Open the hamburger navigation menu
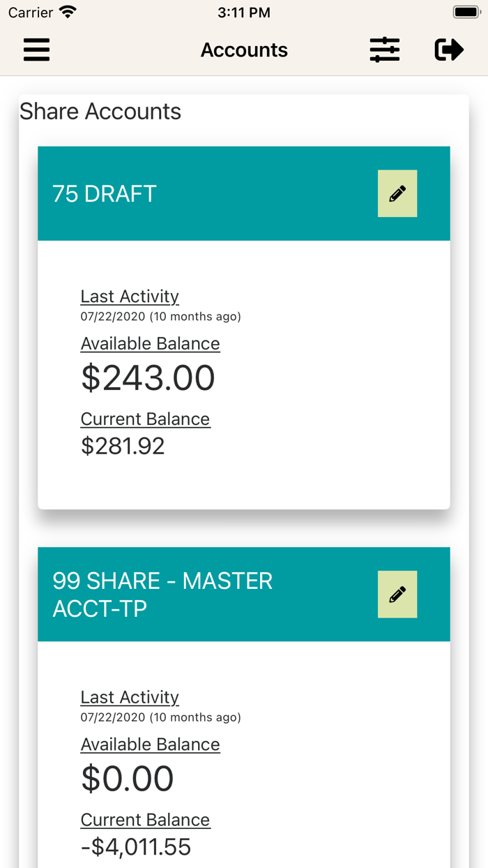Screen dimensions: 488x868 point(36,50)
